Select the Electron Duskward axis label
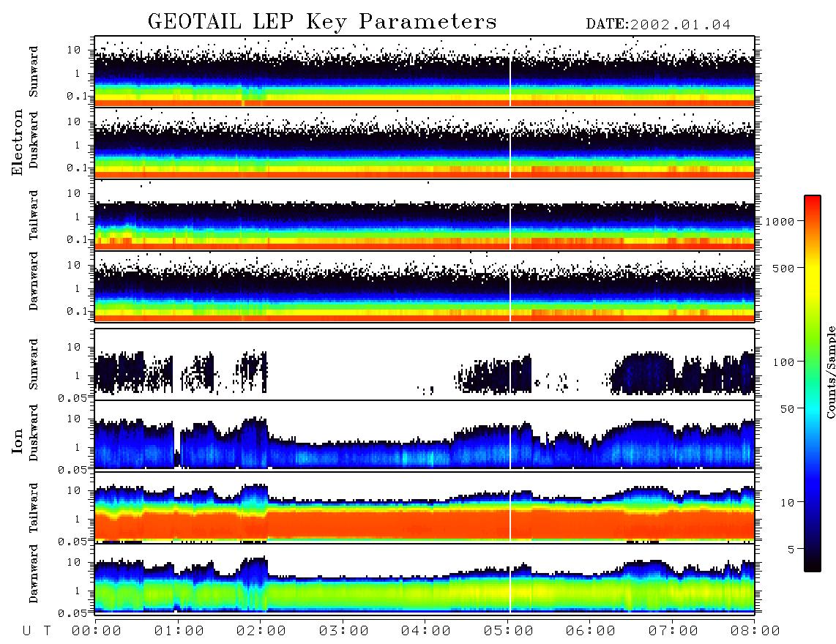Viewport: 836px width, 644px height. pos(34,140)
